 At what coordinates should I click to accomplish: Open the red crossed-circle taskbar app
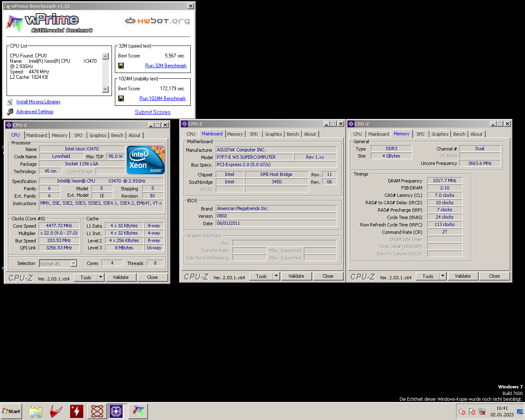coord(97,411)
